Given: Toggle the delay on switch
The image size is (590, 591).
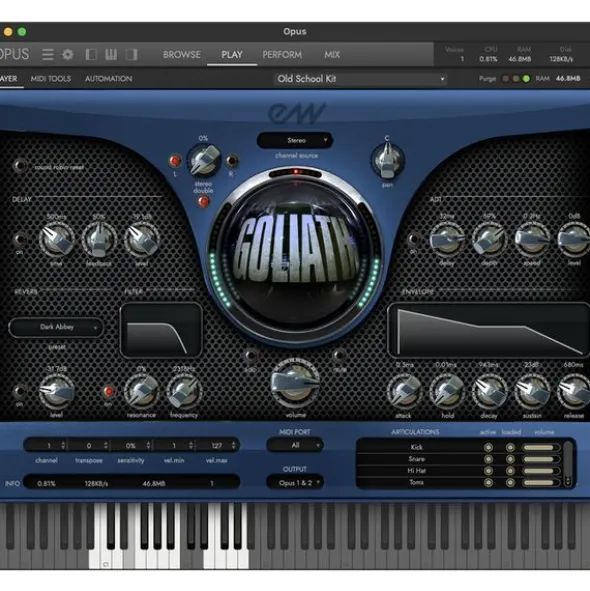Looking at the screenshot, I should [x=20, y=239].
